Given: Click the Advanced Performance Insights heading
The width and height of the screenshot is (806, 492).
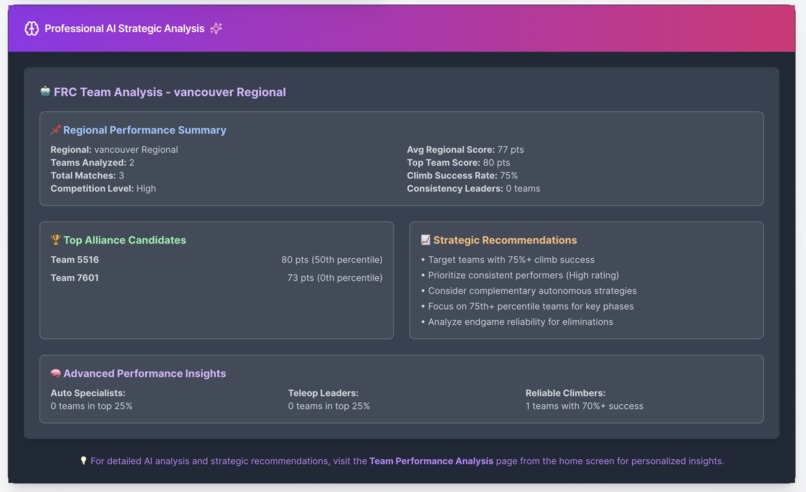Looking at the screenshot, I should click(144, 373).
